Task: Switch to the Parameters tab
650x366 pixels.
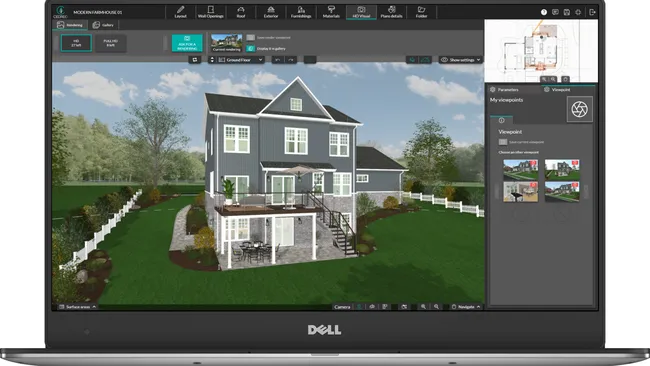Action: [x=504, y=90]
